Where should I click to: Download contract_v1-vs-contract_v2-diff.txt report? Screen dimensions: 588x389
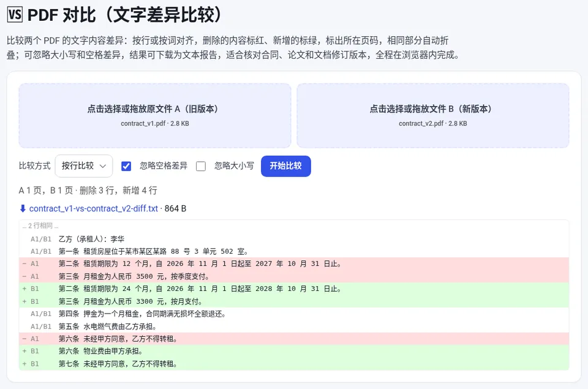point(93,208)
